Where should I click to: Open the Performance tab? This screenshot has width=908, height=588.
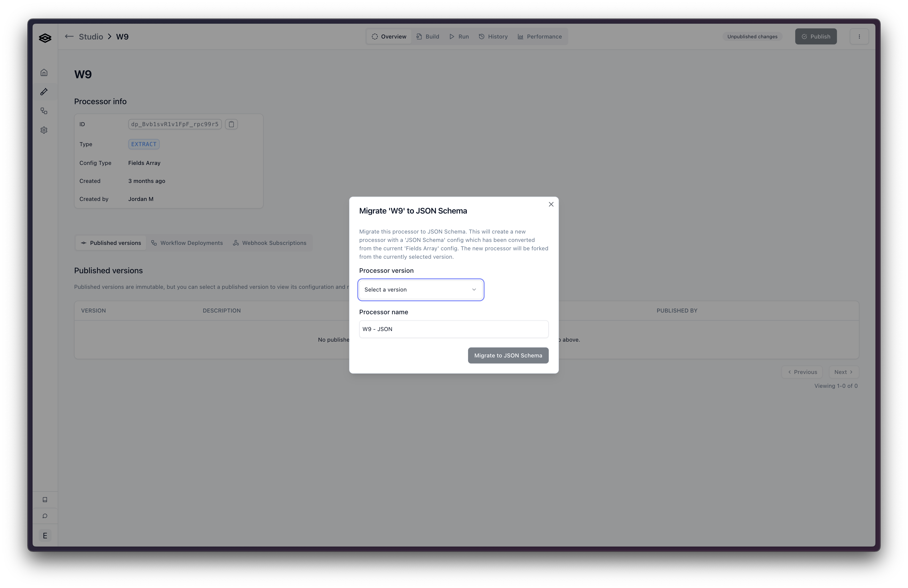click(539, 37)
